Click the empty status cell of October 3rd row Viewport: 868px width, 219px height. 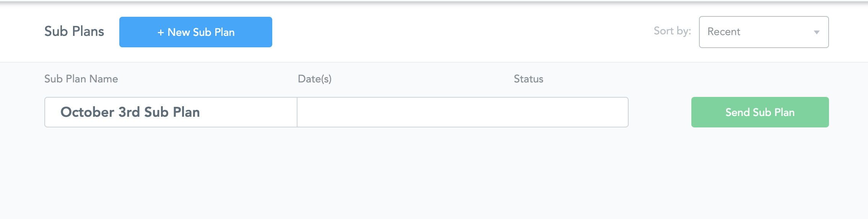[x=554, y=112]
